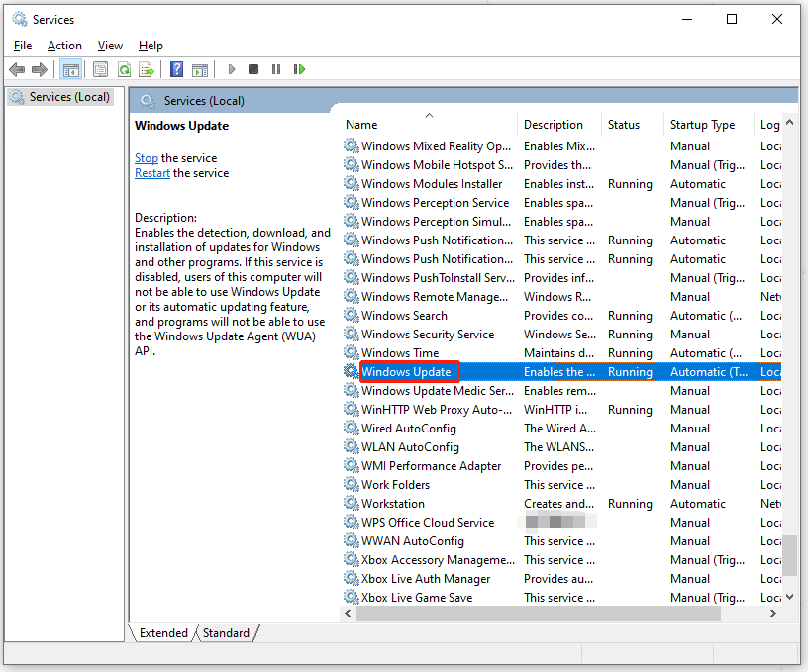Viewport: 808px width, 672px height.
Task: Sort by the Description column header
Action: [559, 125]
